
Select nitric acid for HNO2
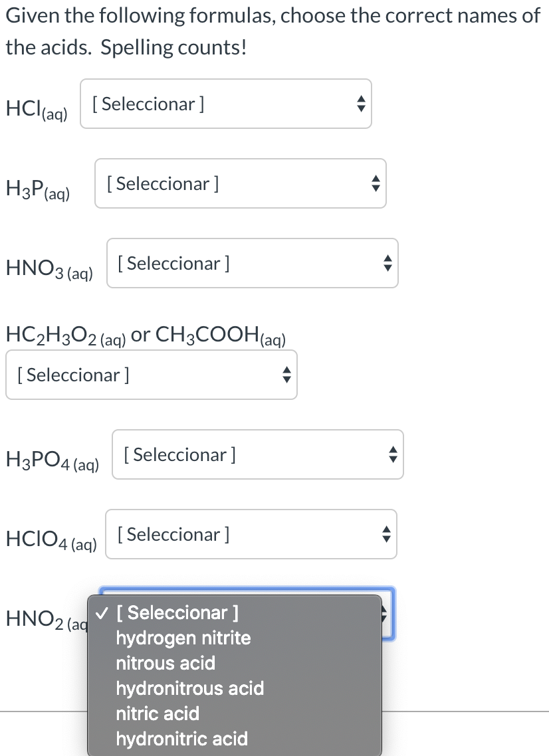pyautogui.click(x=157, y=713)
